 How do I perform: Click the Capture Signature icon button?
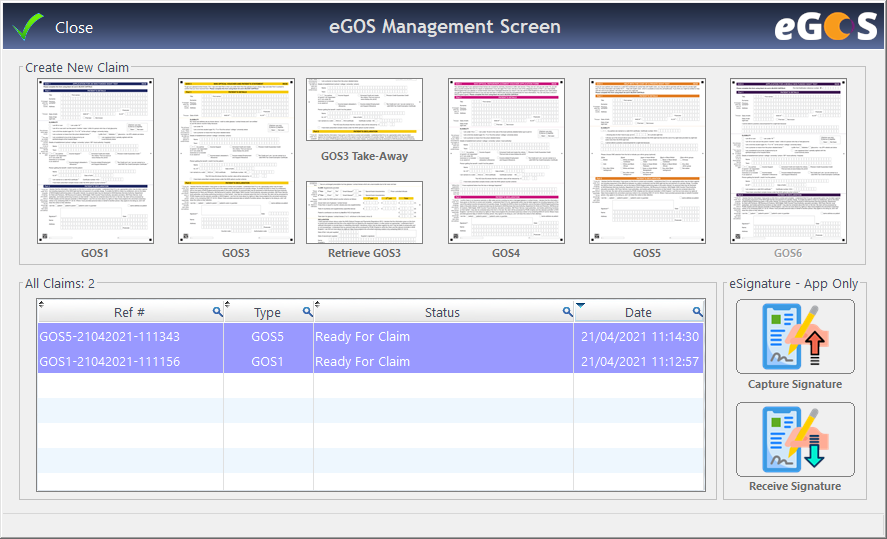pyautogui.click(x=795, y=337)
